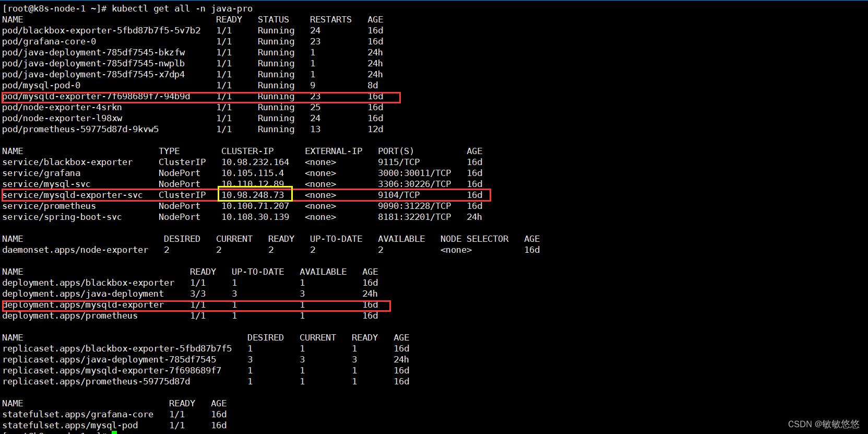
Task: Select service/spring-boot-svc name
Action: [x=62, y=217]
